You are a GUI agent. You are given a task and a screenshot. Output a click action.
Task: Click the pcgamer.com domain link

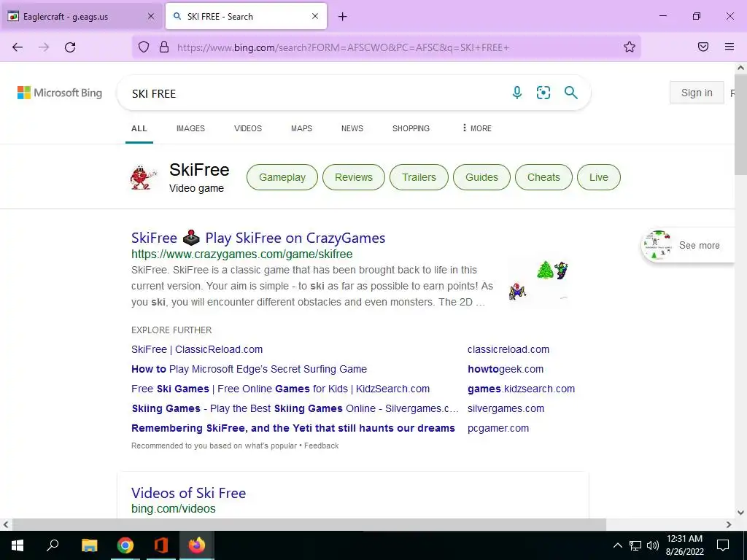coord(498,428)
